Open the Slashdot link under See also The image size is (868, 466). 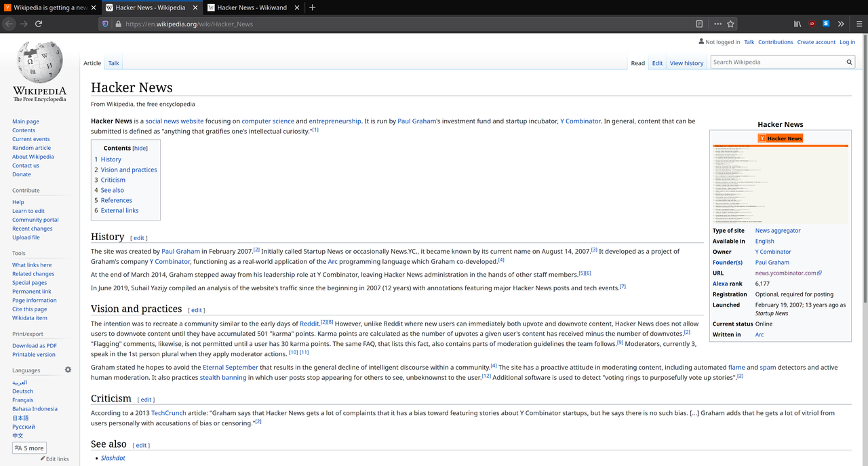[x=113, y=458]
